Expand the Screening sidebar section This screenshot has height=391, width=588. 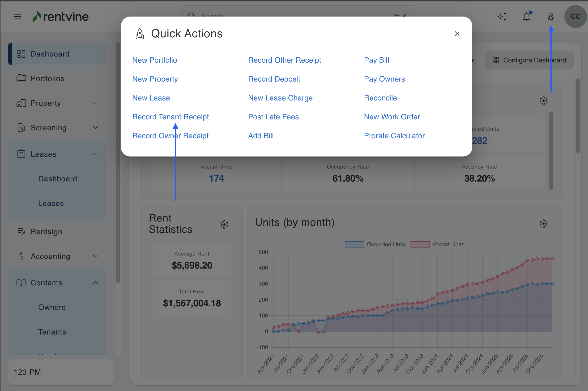(95, 128)
